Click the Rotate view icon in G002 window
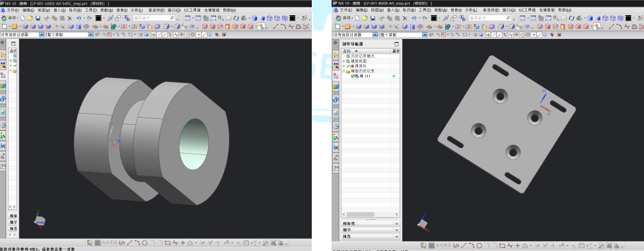 point(236,18)
